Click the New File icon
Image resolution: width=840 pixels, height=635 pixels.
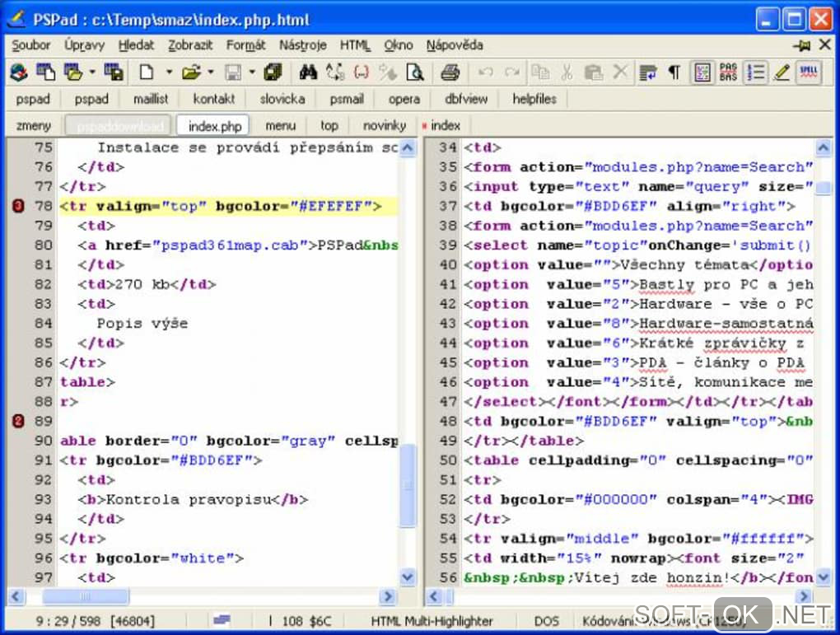pos(147,72)
